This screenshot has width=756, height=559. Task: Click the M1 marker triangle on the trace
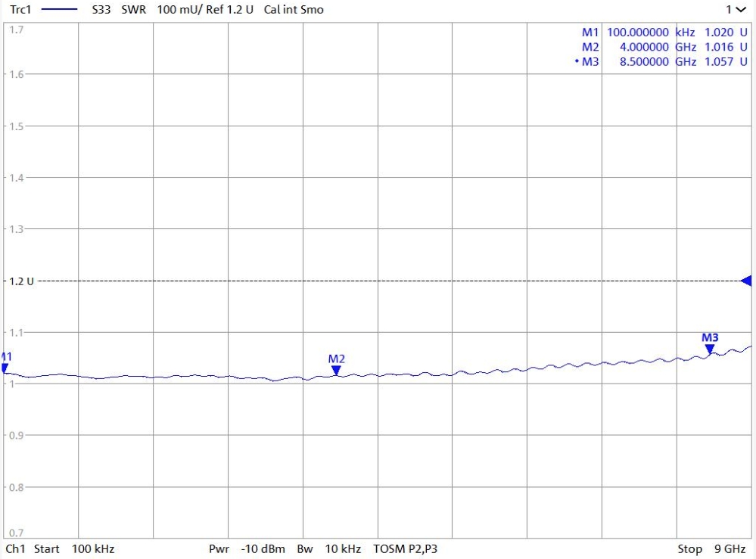[x=4, y=369]
